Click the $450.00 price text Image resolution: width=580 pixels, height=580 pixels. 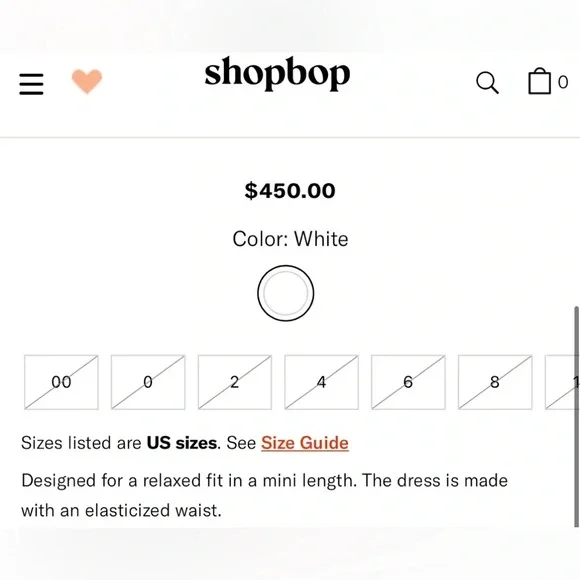[x=290, y=191]
